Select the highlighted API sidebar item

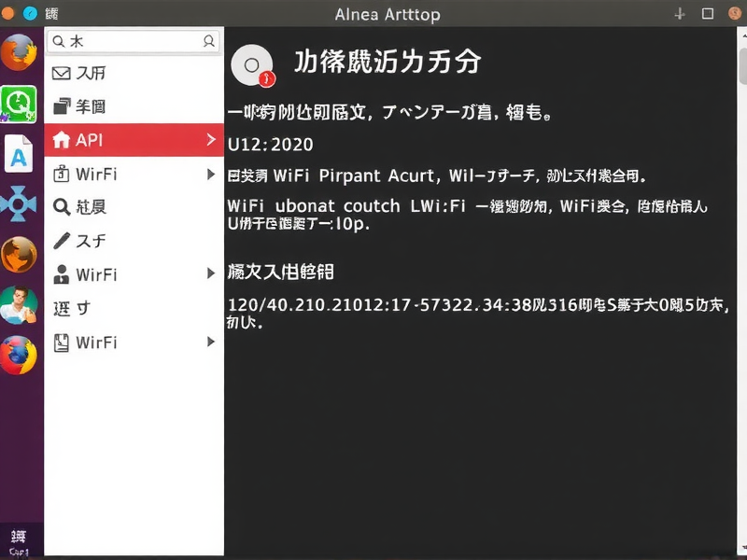[x=131, y=140]
